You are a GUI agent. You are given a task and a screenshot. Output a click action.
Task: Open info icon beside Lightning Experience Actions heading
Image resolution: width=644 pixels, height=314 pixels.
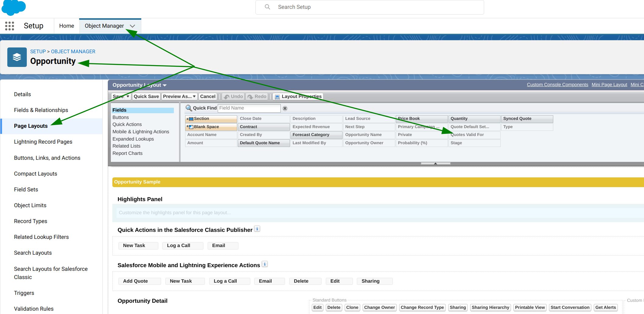tap(265, 264)
